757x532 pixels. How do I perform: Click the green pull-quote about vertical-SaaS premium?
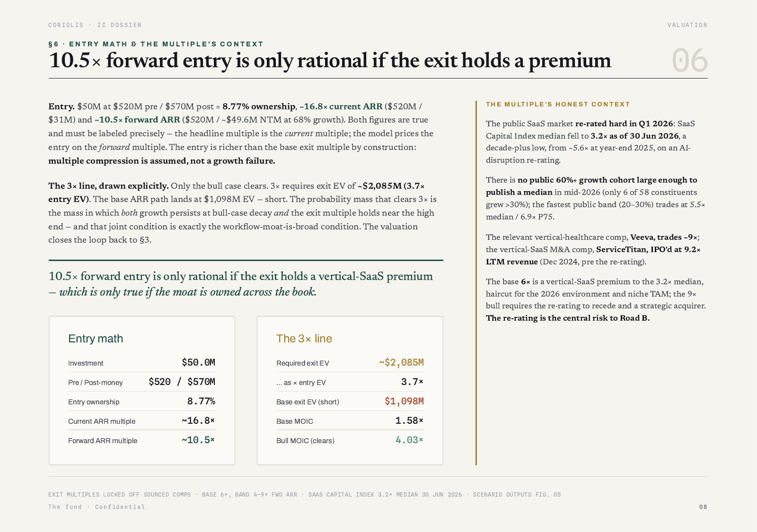240,284
